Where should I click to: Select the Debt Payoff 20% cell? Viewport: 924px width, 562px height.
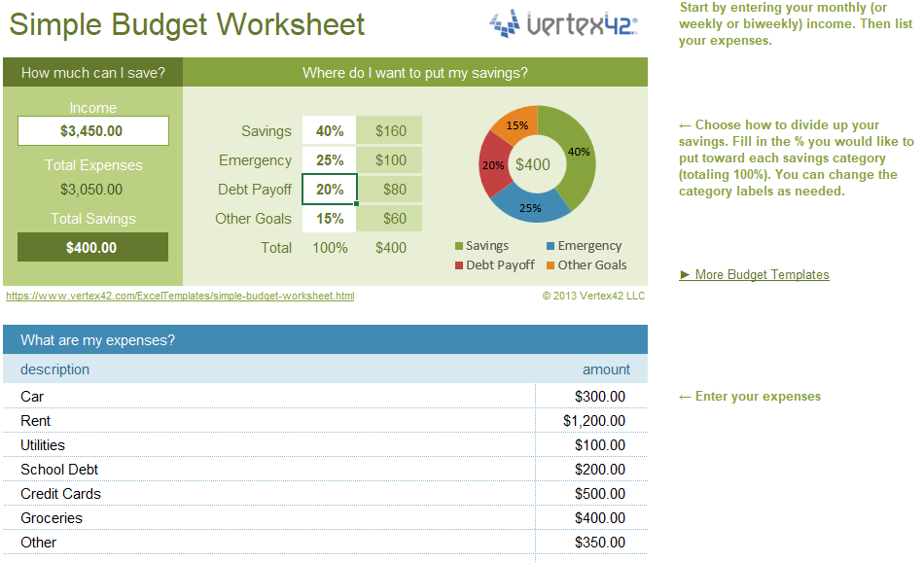[330, 189]
